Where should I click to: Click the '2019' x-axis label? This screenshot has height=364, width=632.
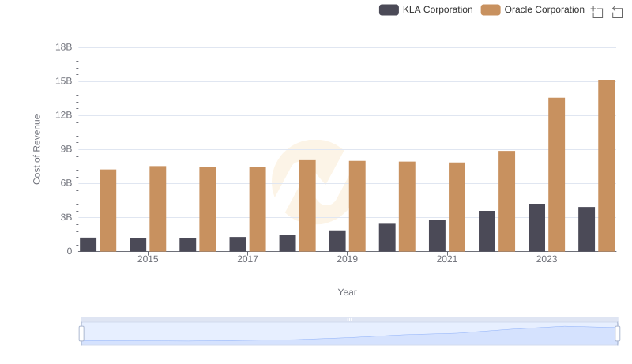(348, 259)
